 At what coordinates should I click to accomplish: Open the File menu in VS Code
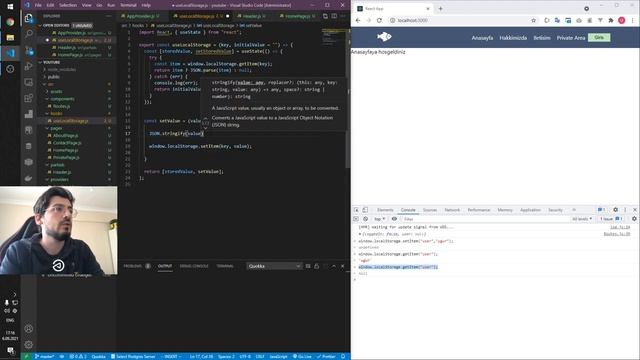click(x=38, y=5)
